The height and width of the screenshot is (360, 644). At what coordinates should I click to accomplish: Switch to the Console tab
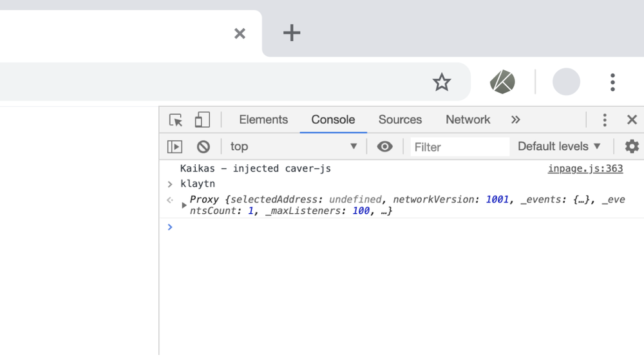pos(333,119)
